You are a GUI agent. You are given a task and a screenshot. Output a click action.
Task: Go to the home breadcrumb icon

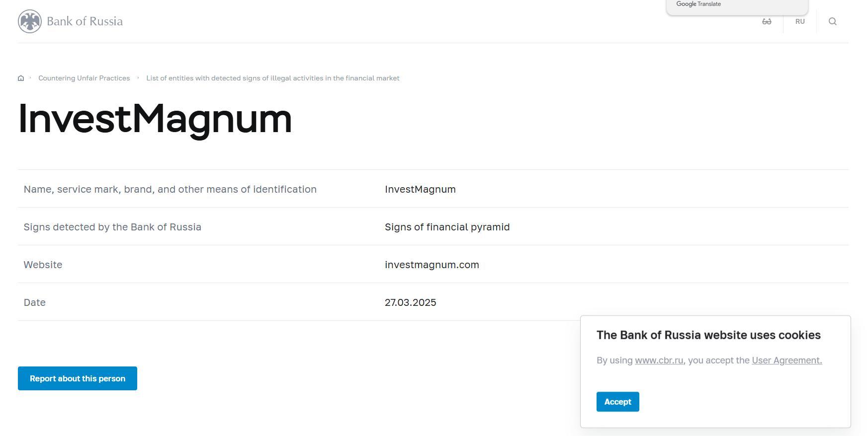[21, 78]
